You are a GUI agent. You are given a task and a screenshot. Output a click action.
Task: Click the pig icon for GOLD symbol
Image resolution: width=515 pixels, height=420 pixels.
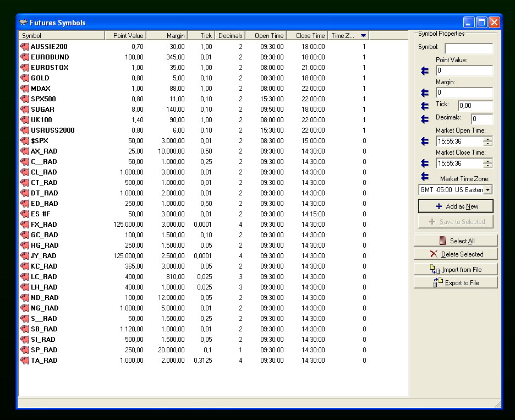[25, 78]
